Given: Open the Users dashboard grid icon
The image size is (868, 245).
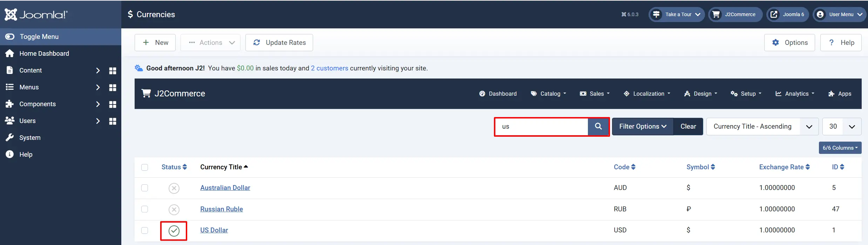Looking at the screenshot, I should click(113, 121).
